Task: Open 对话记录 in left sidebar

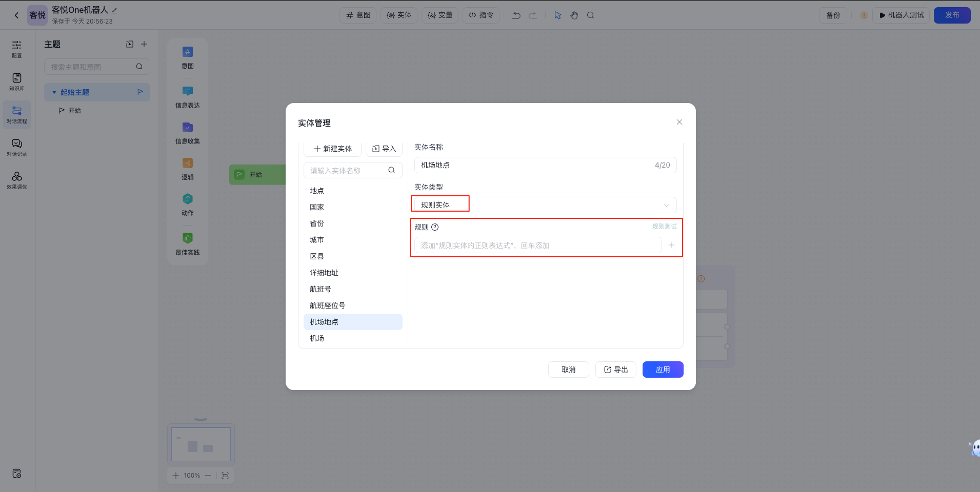Action: coord(17,147)
